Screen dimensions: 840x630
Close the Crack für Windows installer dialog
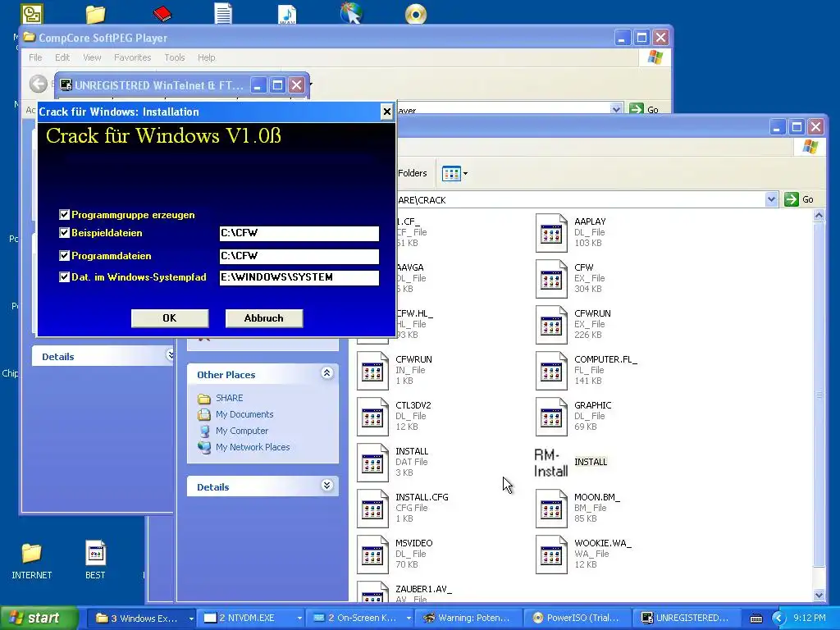pyautogui.click(x=387, y=112)
